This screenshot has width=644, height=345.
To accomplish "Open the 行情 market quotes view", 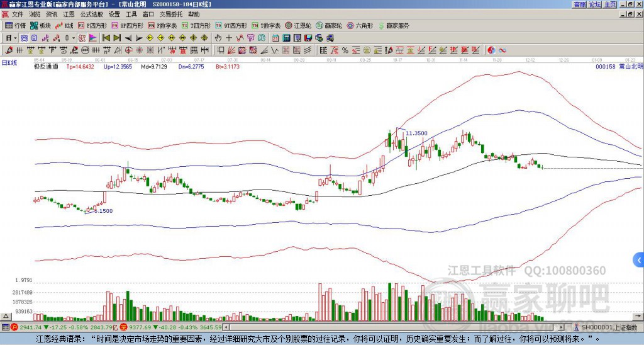I will pos(15,26).
